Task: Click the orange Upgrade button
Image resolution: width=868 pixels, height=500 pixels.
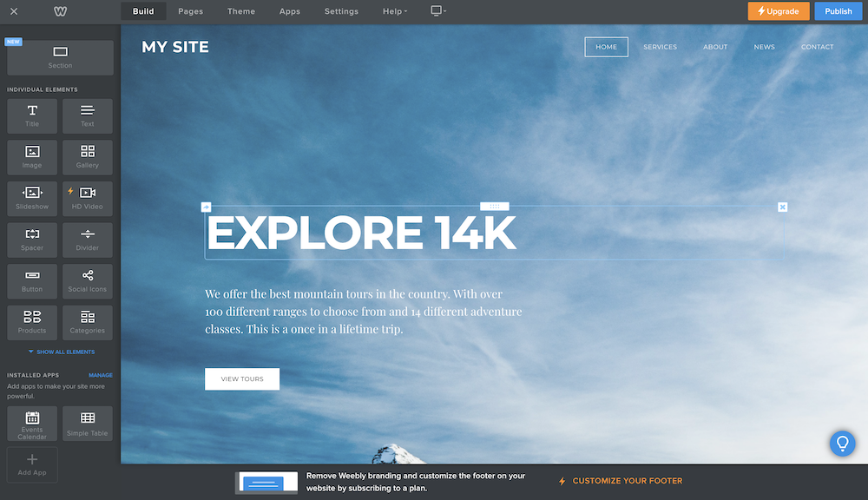Action: [x=779, y=11]
